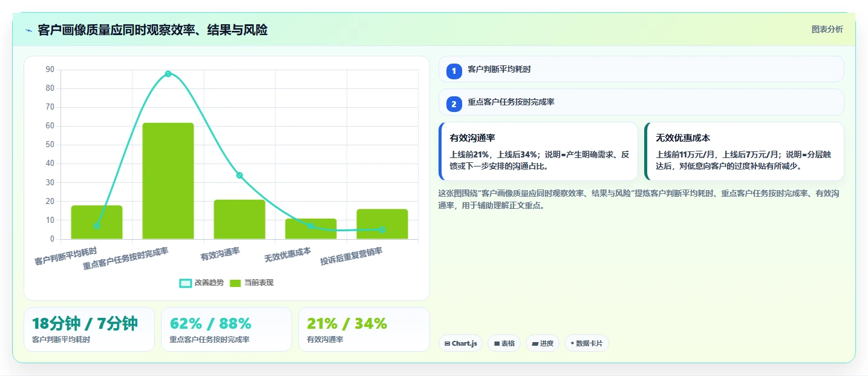
Task: Click the y-axis value 90
Action: point(50,70)
